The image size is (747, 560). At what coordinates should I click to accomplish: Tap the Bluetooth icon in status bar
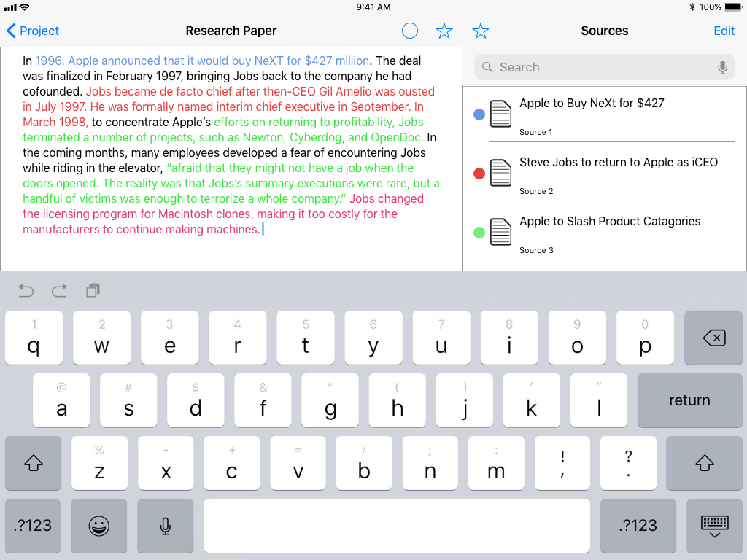point(692,7)
